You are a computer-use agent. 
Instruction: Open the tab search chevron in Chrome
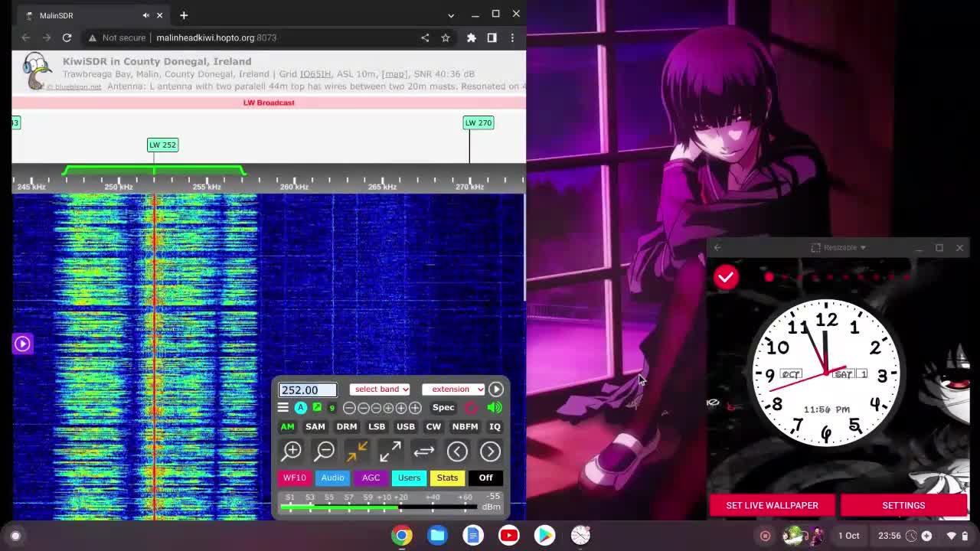pos(451,15)
